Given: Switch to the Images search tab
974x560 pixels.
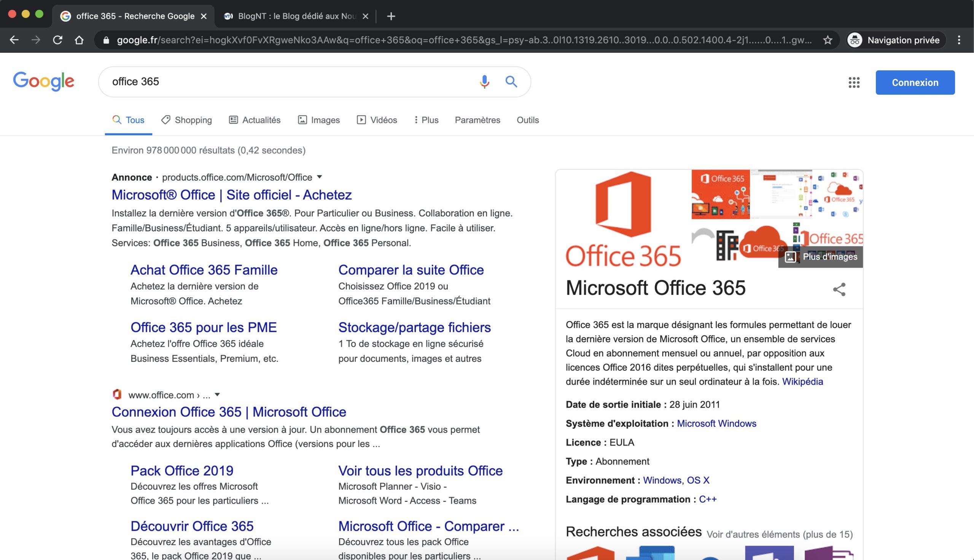Looking at the screenshot, I should 318,120.
